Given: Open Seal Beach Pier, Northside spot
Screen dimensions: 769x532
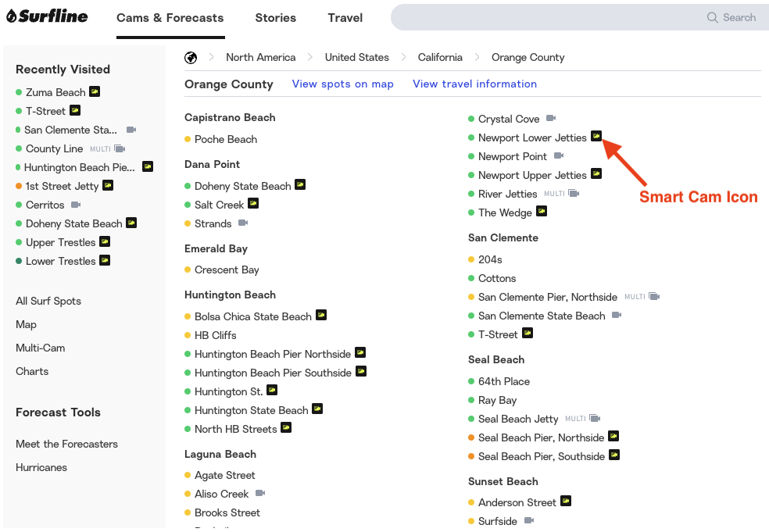Looking at the screenshot, I should (541, 437).
